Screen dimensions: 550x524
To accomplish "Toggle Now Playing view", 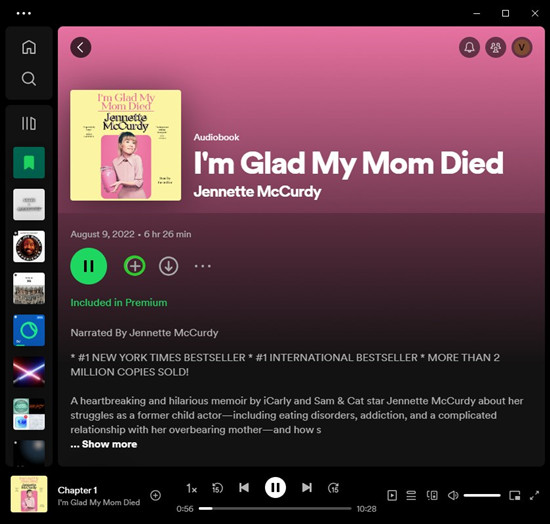I will click(392, 495).
